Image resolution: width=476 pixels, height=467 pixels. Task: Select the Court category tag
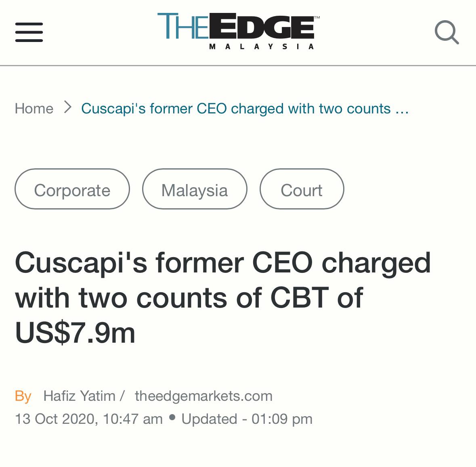click(302, 189)
